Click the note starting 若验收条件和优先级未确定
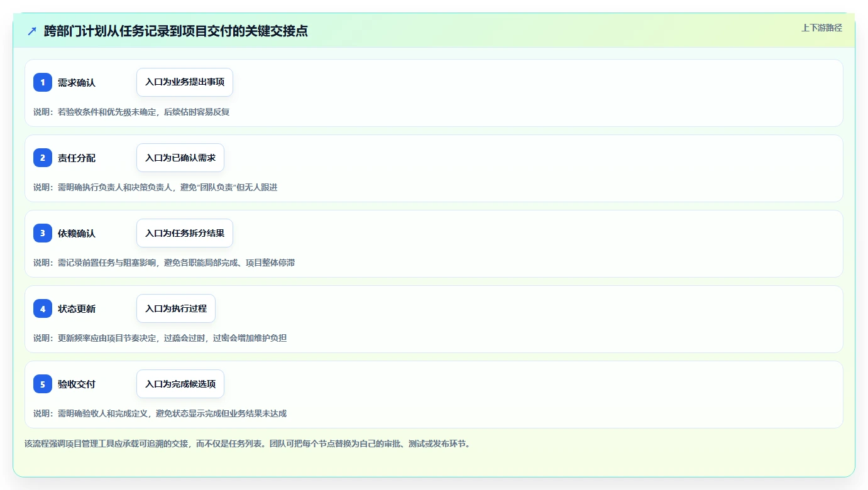The image size is (868, 490). 131,112
